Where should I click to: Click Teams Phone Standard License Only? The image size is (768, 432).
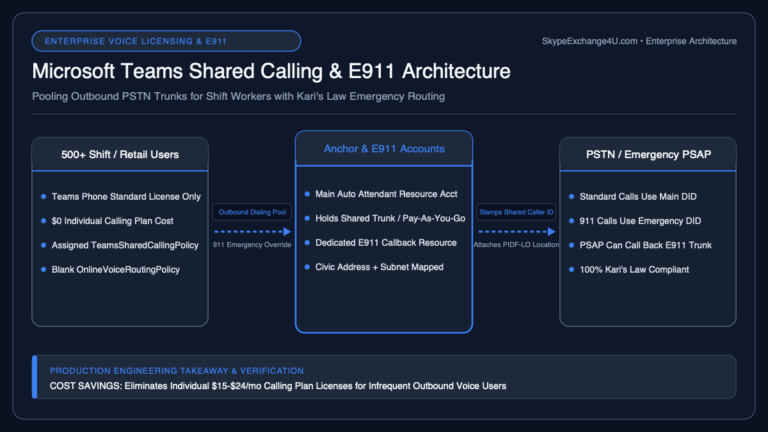[126, 196]
